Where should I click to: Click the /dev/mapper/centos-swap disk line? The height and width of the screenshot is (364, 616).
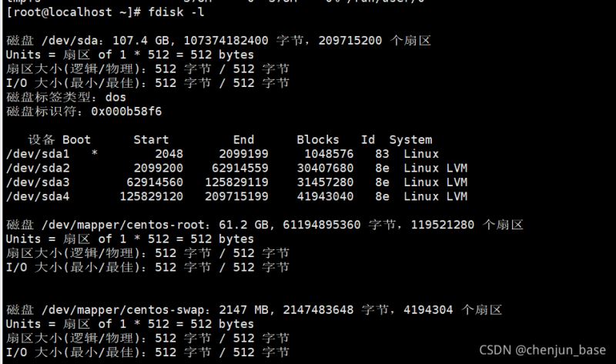[x=254, y=310]
